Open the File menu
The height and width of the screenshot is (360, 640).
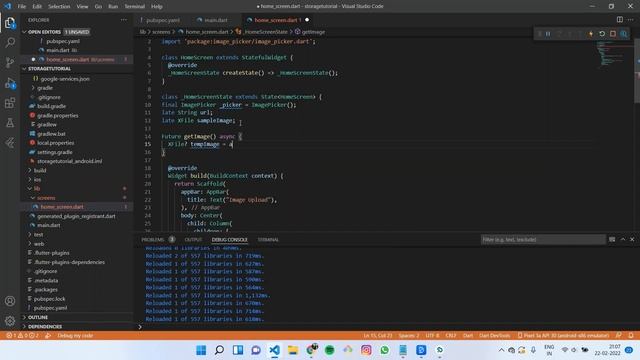[x=22, y=7]
